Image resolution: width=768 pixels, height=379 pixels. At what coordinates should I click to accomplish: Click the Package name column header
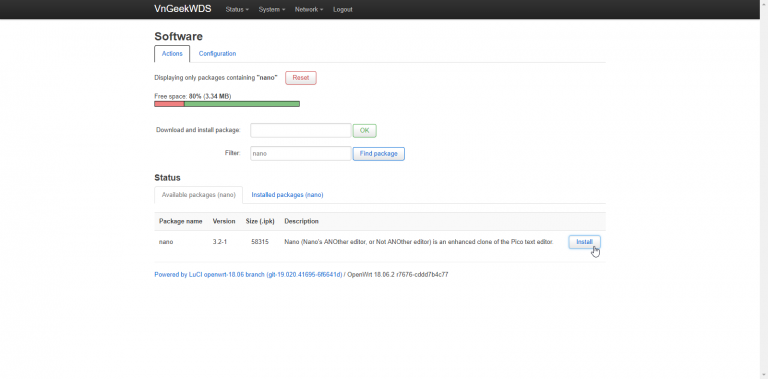181,221
